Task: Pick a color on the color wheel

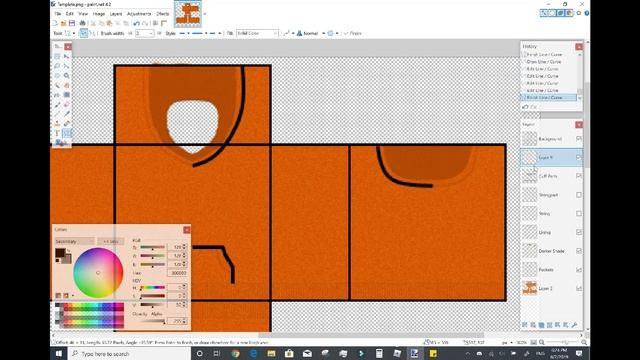Action: click(98, 273)
